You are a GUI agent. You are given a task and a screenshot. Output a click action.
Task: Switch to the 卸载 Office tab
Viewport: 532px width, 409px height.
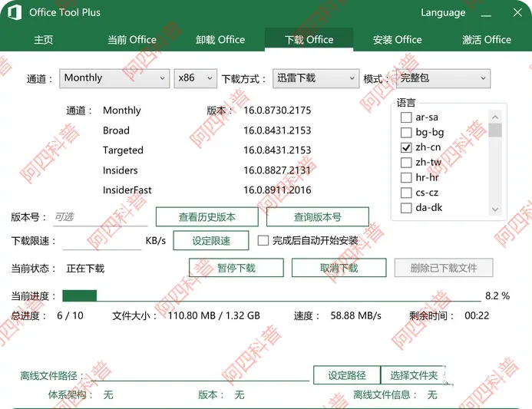click(x=220, y=40)
